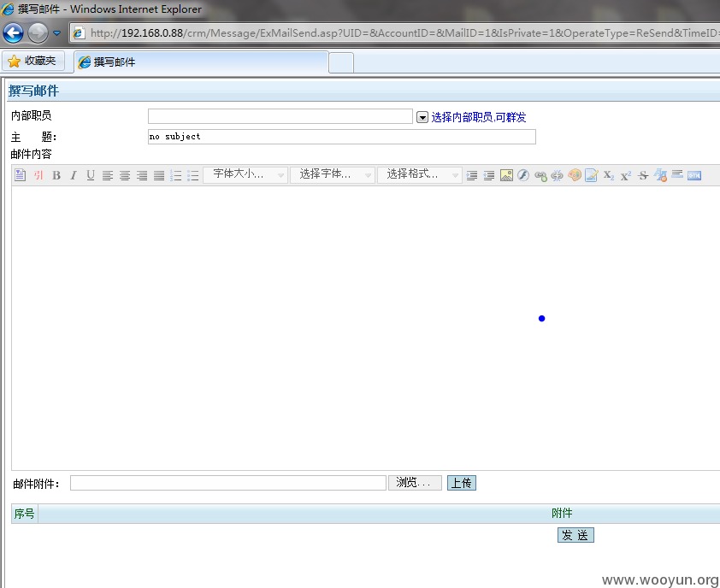
Task: Switch to HTML source view icon
Action: point(694,175)
